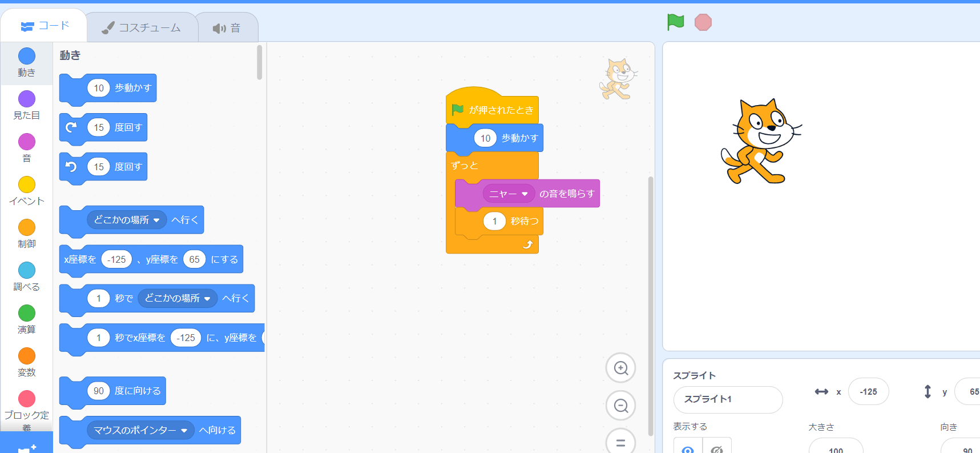Open どこかの場所 dropdown in the 1秒で block
Viewport: 980px width, 453px height.
click(178, 298)
